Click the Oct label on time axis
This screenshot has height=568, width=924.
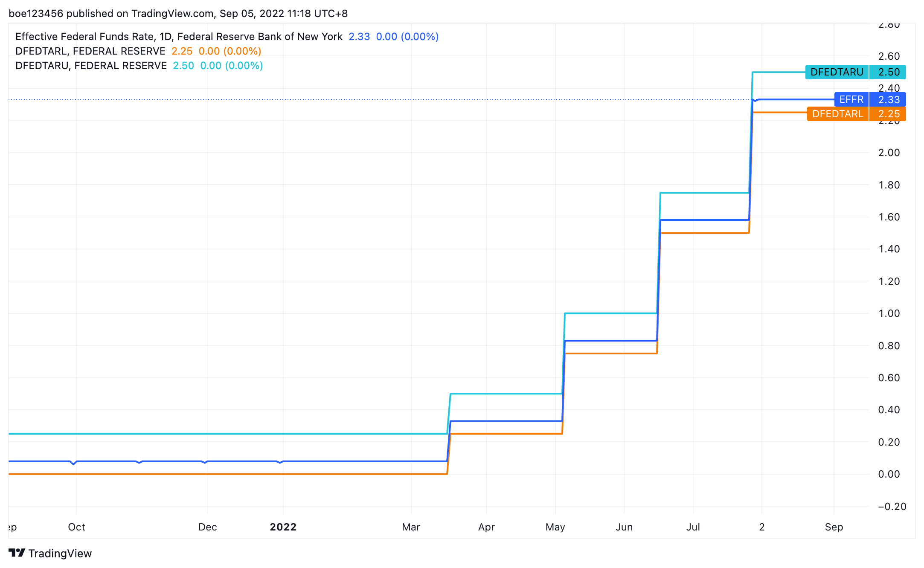pyautogui.click(x=76, y=527)
